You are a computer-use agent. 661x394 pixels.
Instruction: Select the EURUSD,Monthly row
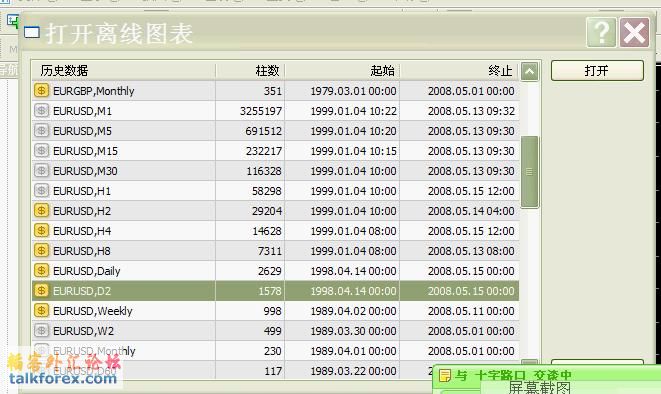click(276, 351)
